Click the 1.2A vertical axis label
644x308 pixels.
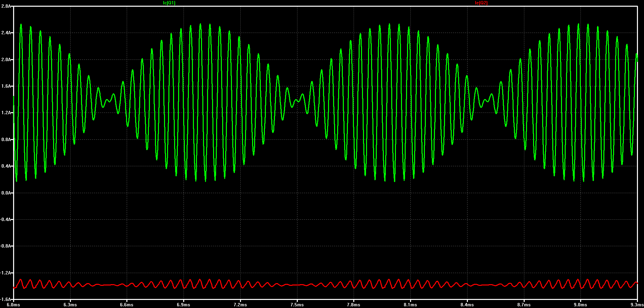point(6,113)
